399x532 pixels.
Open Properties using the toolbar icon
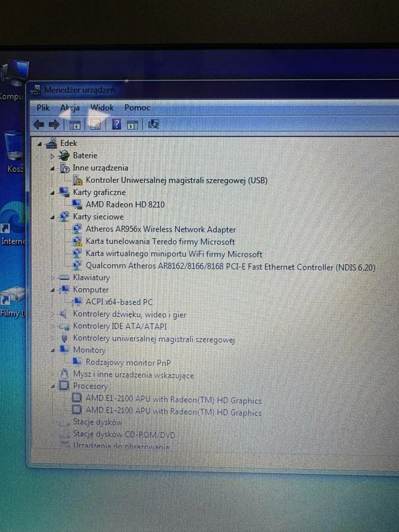pos(95,124)
